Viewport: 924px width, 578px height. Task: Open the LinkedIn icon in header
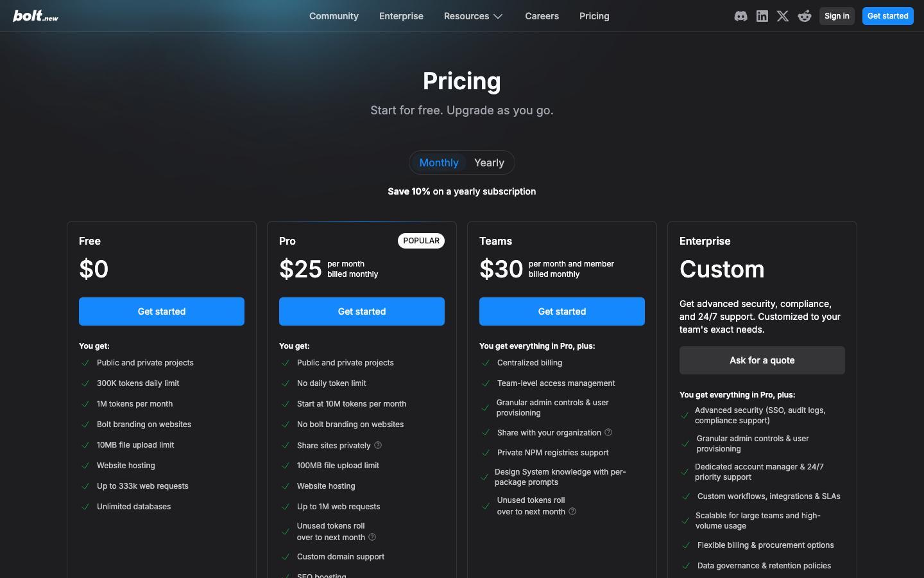coord(762,16)
